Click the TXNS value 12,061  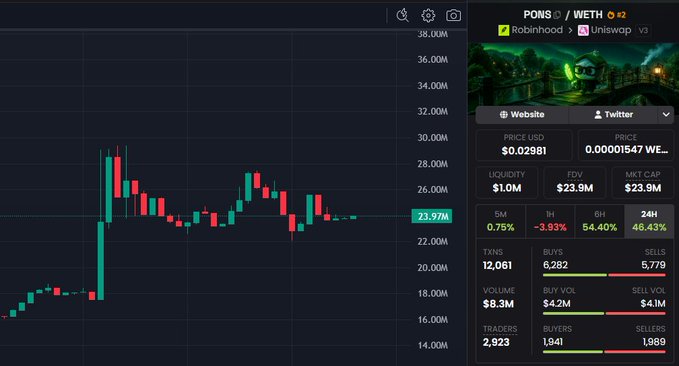coord(497,266)
